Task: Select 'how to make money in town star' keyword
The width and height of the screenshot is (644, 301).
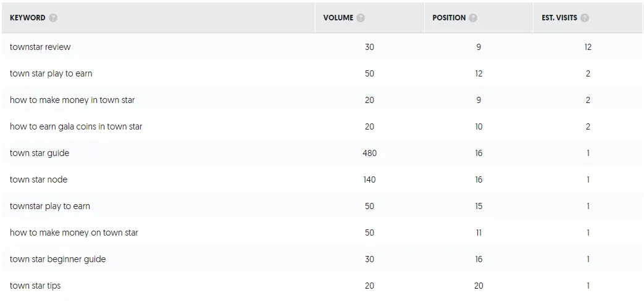Action: (x=72, y=100)
